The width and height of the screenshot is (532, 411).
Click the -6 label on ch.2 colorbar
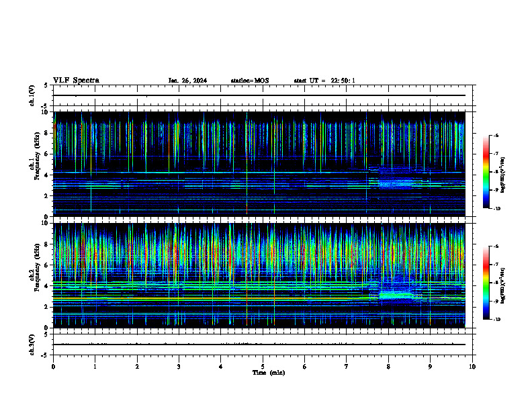[495, 246]
